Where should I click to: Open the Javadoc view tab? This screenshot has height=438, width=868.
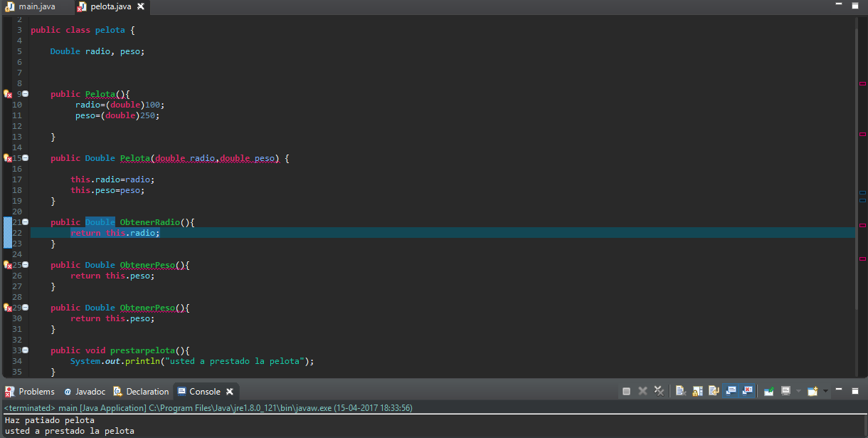pyautogui.click(x=84, y=392)
